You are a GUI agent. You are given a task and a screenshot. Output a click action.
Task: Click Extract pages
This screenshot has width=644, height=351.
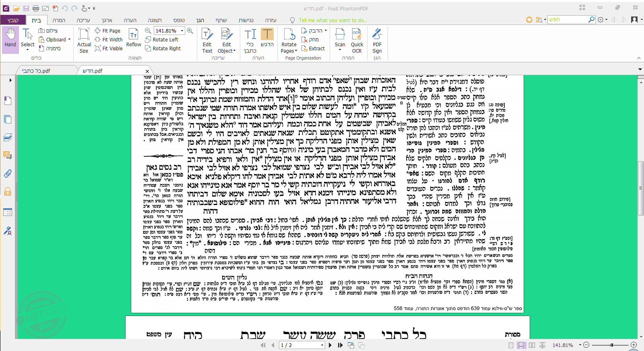[313, 48]
